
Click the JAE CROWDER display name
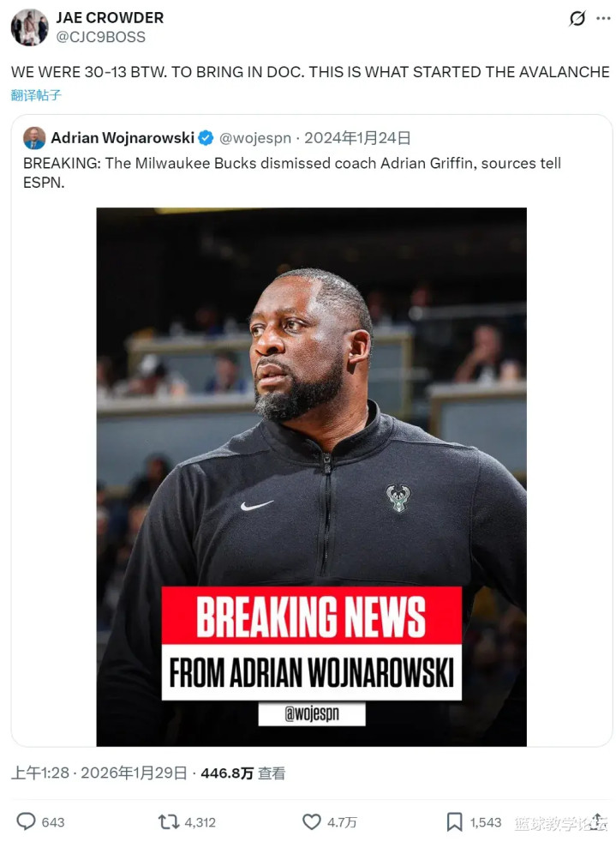[x=110, y=18]
